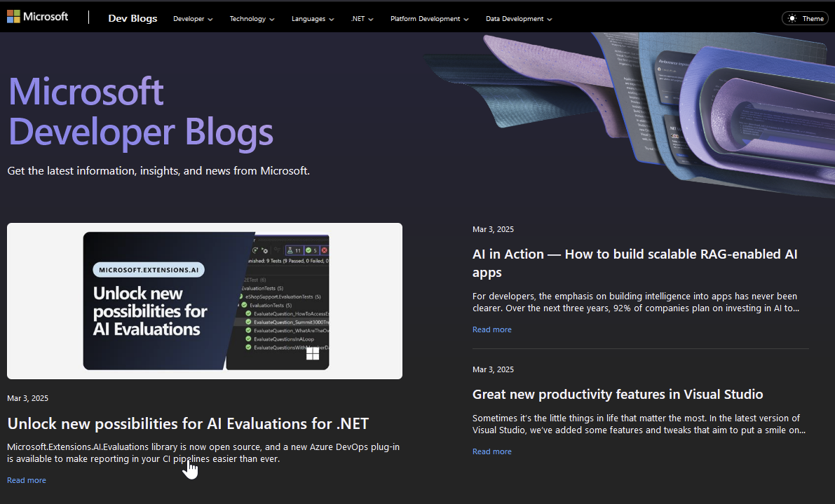
Task: Open the Languages dropdown menu
Action: click(313, 19)
